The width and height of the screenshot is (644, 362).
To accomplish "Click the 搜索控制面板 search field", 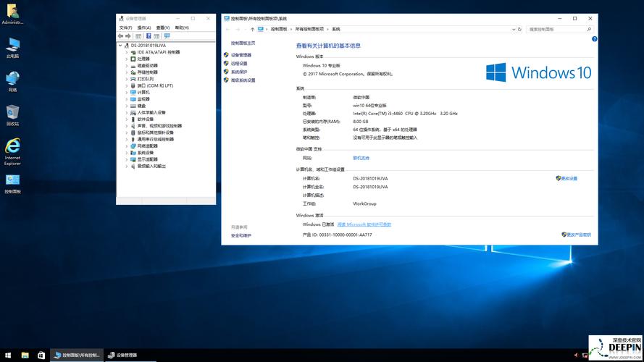I will pyautogui.click(x=559, y=29).
